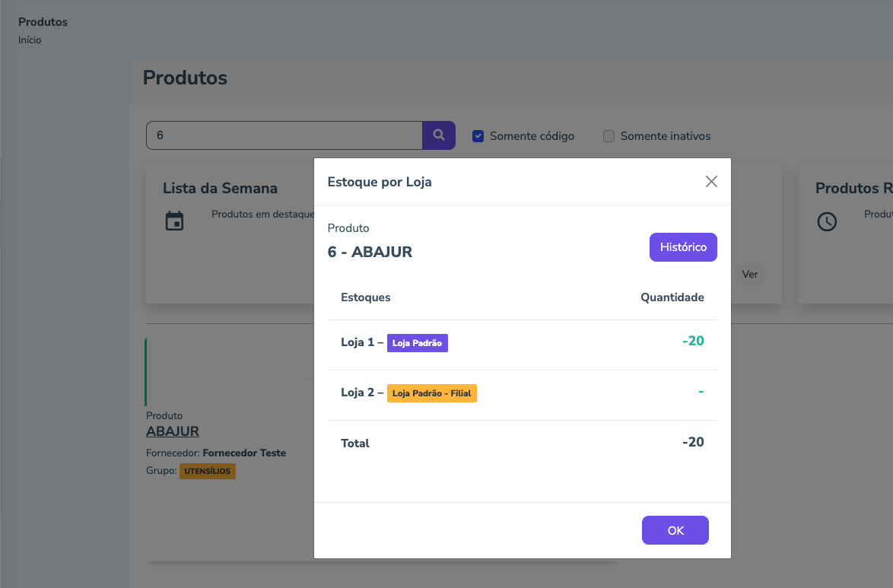This screenshot has height=588, width=893.
Task: Uncheck the Somente código checkbox
Action: point(478,136)
